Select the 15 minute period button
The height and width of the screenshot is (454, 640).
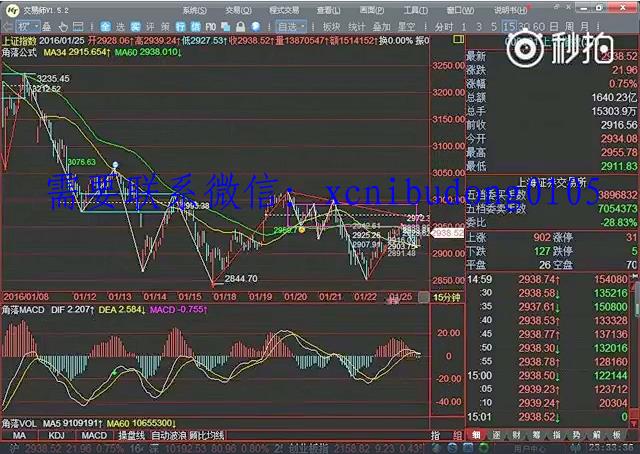(509, 27)
